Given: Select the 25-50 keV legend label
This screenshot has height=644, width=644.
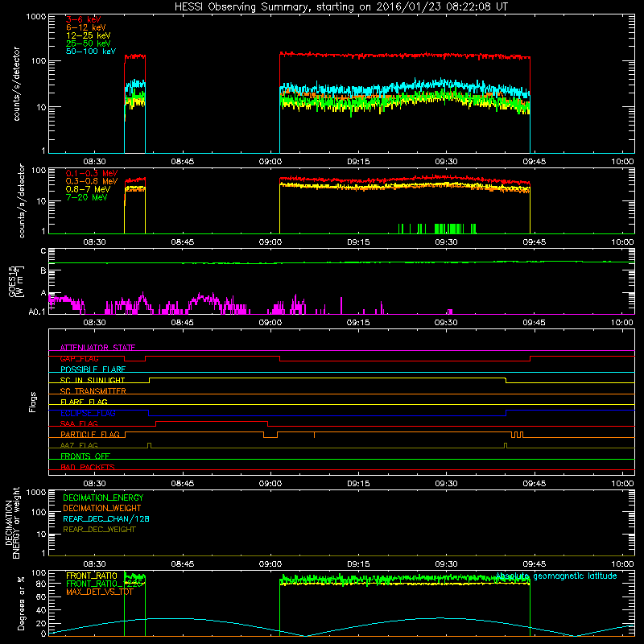Looking at the screenshot, I should coord(89,43).
